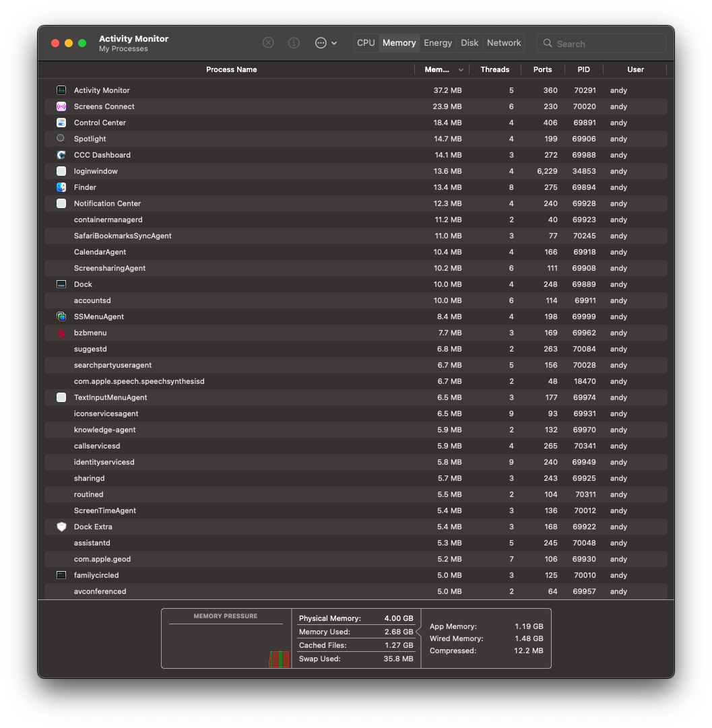Select the containermanagerd row
Image resolution: width=712 pixels, height=728 pixels.
[356, 220]
